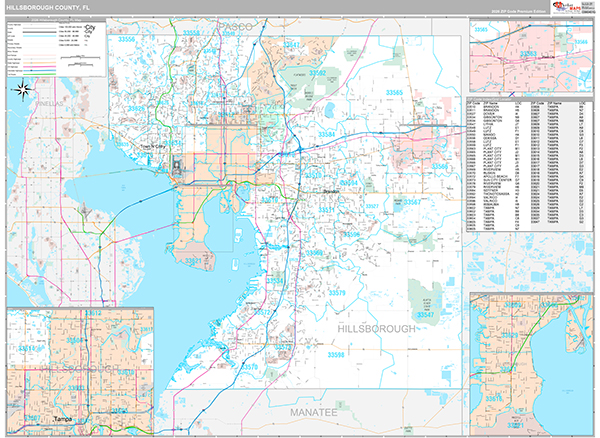Click the compass rose north arrow
This screenshot has height=438, width=600.
[22, 91]
